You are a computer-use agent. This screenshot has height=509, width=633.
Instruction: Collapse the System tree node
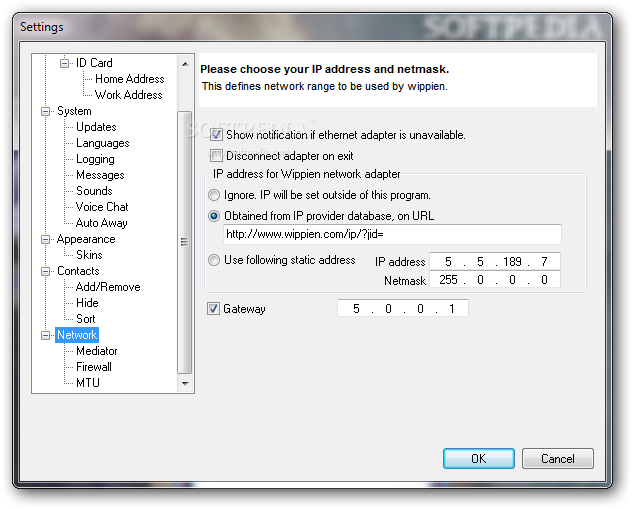click(x=46, y=111)
